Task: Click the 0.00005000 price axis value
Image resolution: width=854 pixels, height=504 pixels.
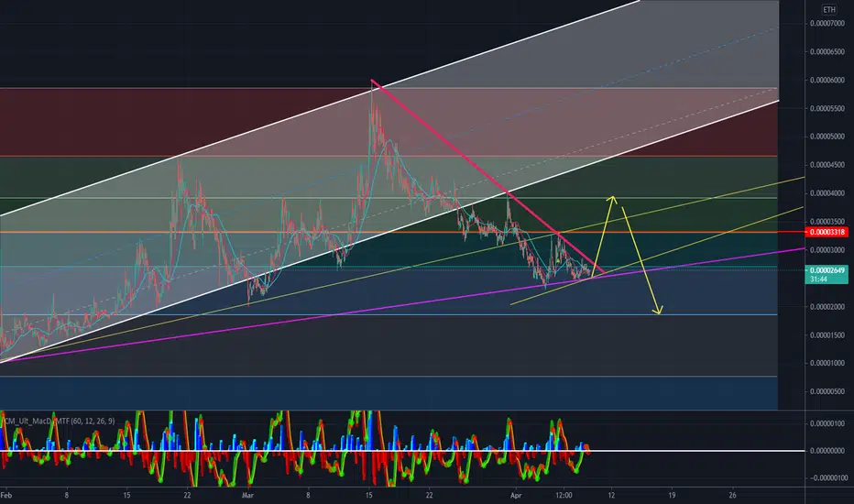Action: click(827, 137)
